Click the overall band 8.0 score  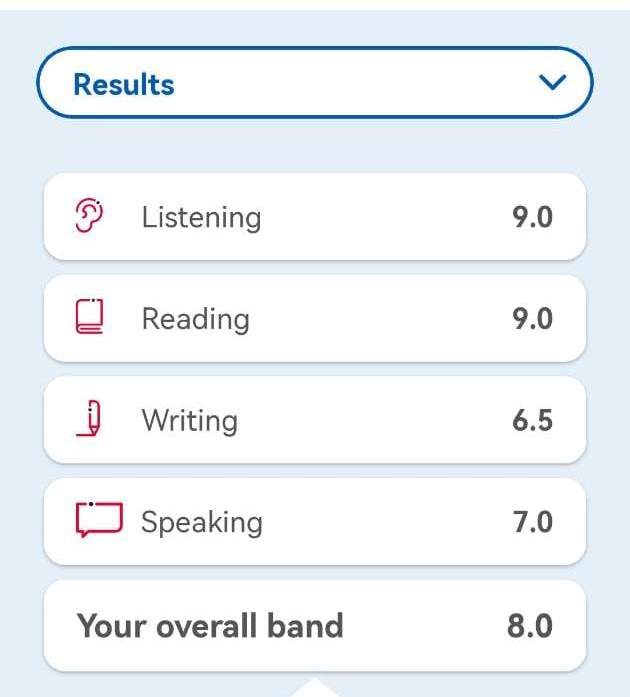tap(530, 626)
